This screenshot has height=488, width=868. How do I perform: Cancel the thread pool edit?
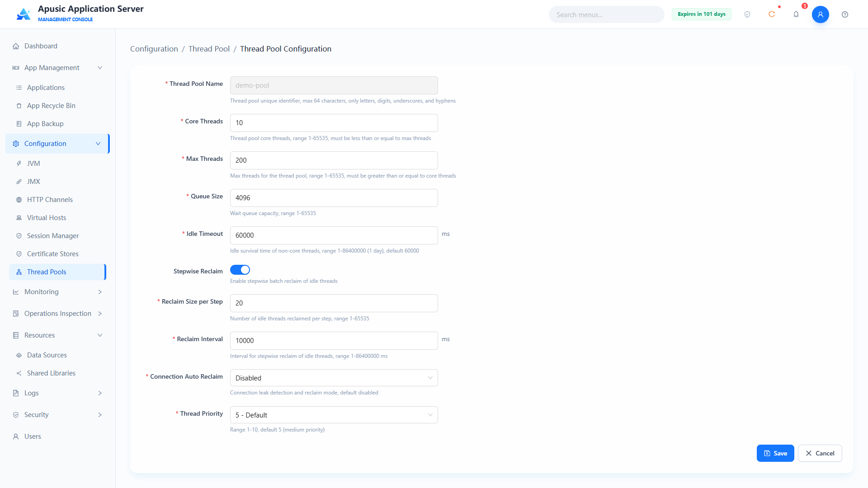coord(820,453)
